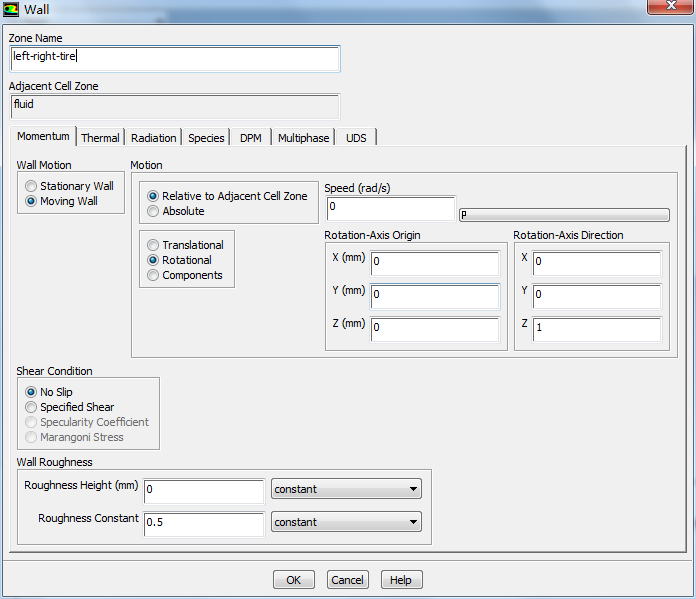The image size is (696, 599).
Task: Click the Speed (rad/s) input field
Action: [390, 208]
